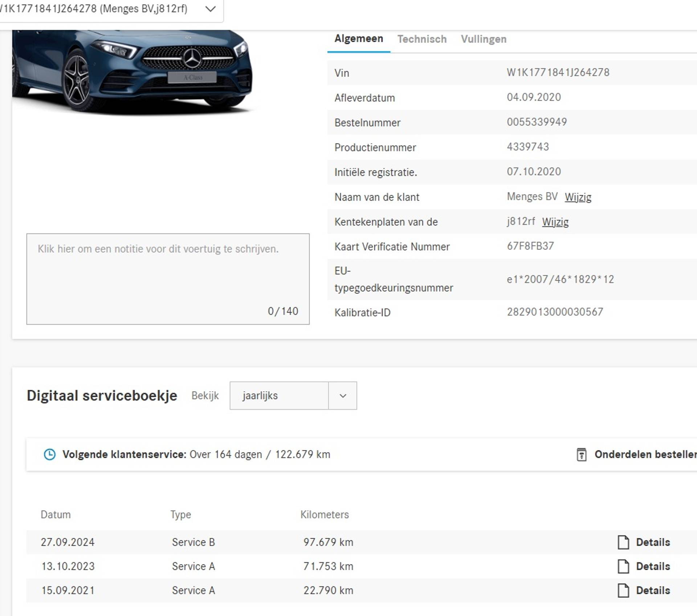
Task: Open the Vullingen tab
Action: [x=484, y=39]
